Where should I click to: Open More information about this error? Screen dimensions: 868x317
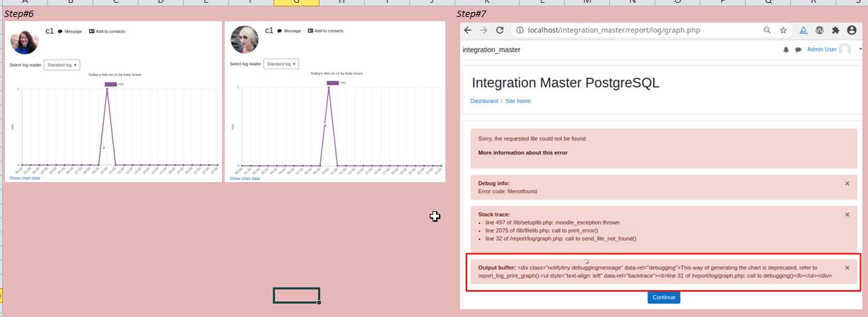tap(522, 152)
